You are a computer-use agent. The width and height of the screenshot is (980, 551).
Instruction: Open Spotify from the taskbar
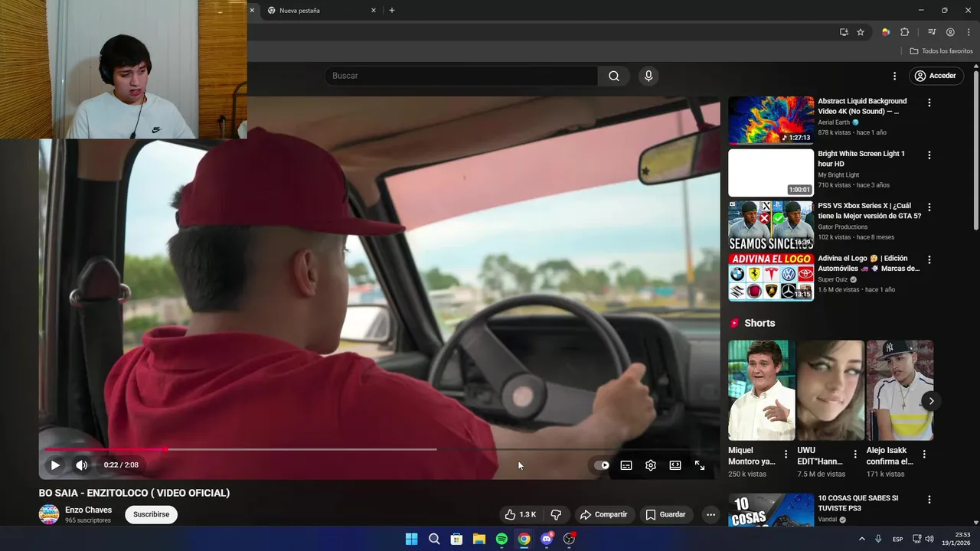[x=501, y=539]
